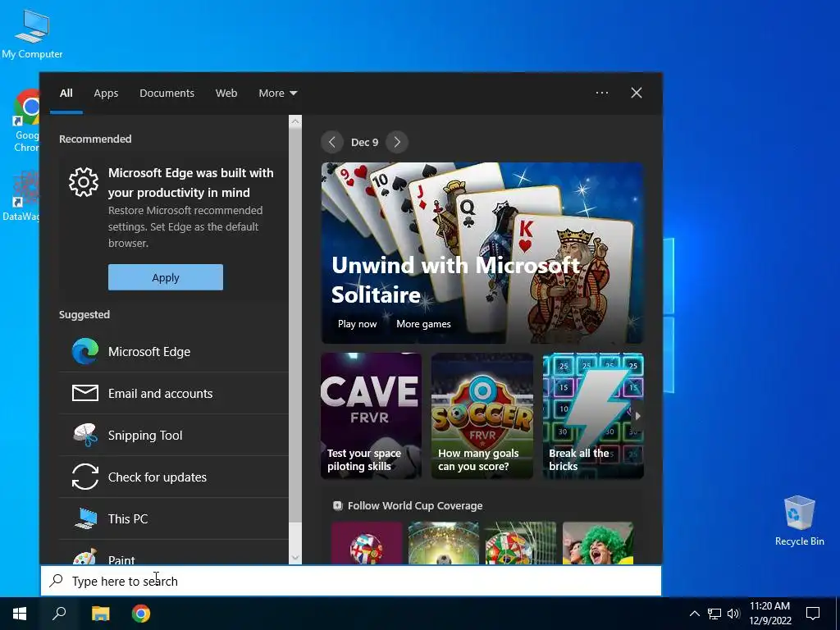The width and height of the screenshot is (840, 630).
Task: Show hidden icons chevron in system tray
Action: 694,614
